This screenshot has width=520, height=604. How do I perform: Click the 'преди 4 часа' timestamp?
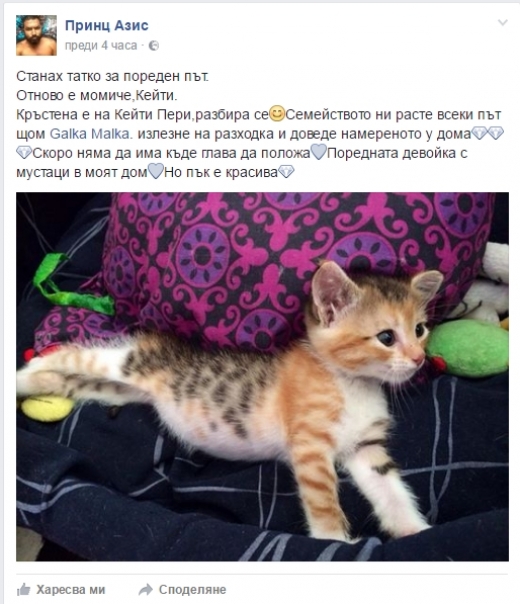pyautogui.click(x=101, y=45)
